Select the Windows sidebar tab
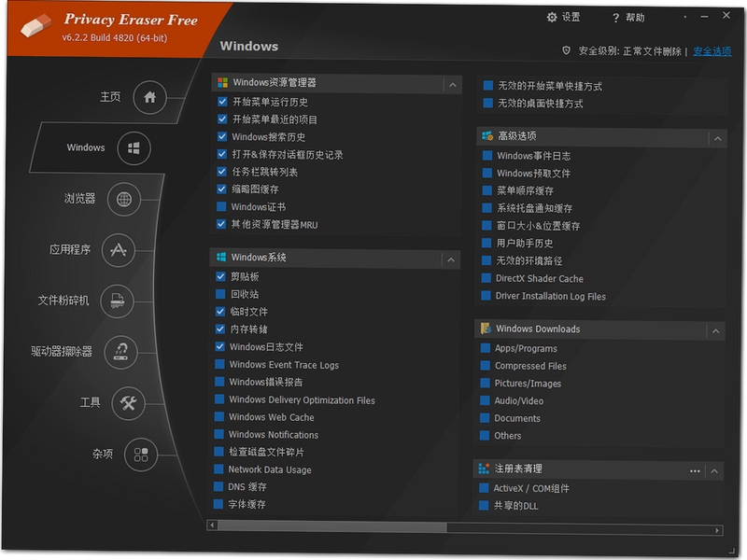747x560 pixels. pyautogui.click(x=86, y=147)
